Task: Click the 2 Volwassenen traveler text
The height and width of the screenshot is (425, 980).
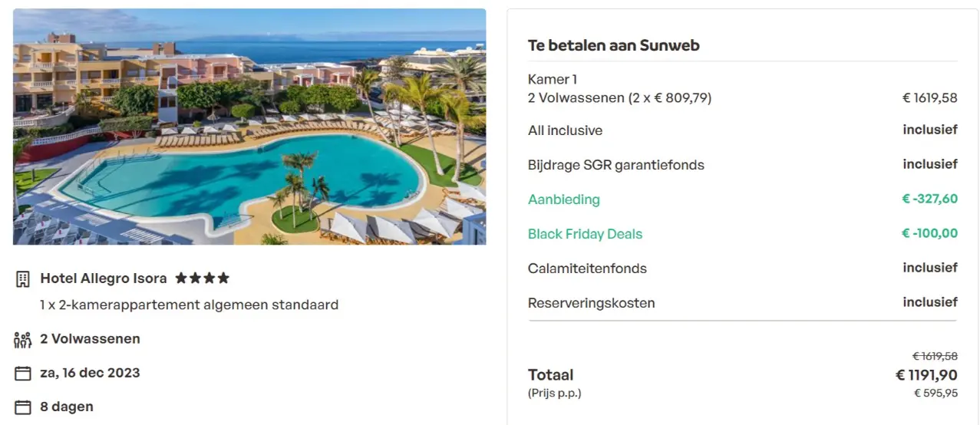Action: [x=90, y=339]
